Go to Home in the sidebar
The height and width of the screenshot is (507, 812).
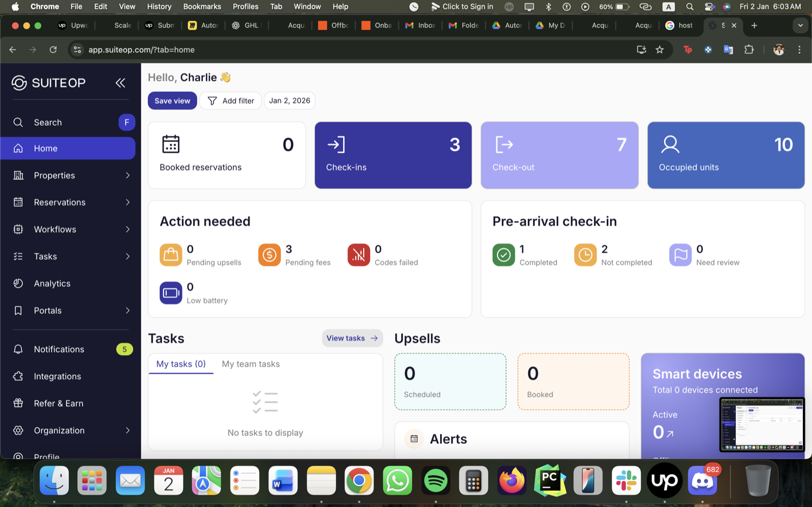click(68, 148)
